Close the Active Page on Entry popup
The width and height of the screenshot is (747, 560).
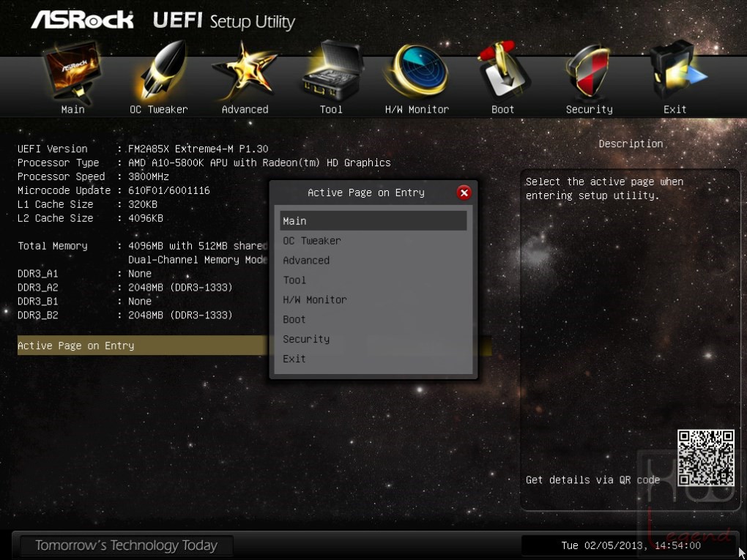[464, 193]
